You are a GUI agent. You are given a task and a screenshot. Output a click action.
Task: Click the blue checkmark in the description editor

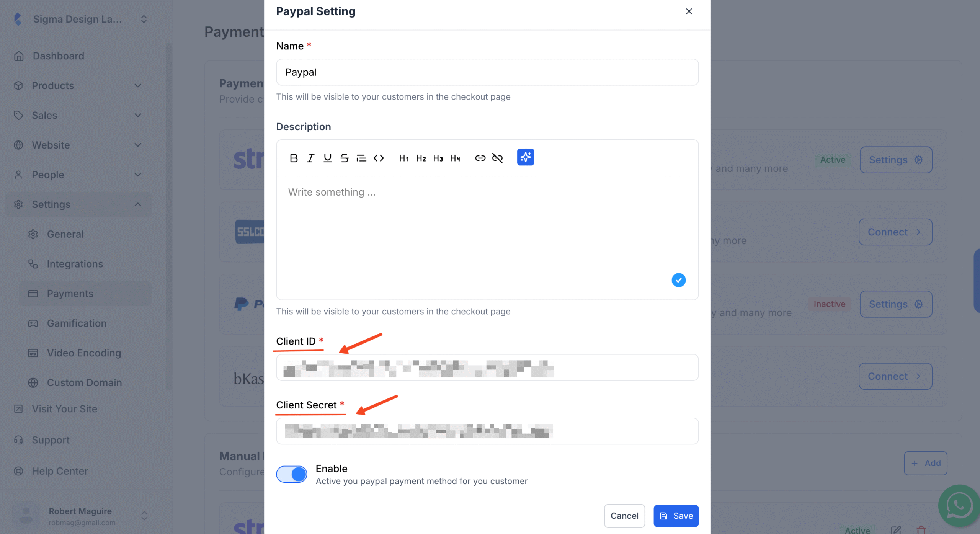pos(678,280)
